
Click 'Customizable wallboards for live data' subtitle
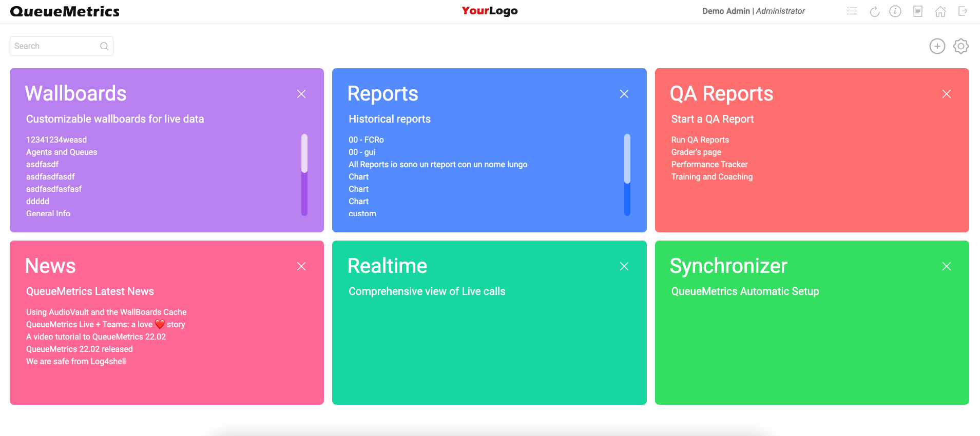(115, 119)
